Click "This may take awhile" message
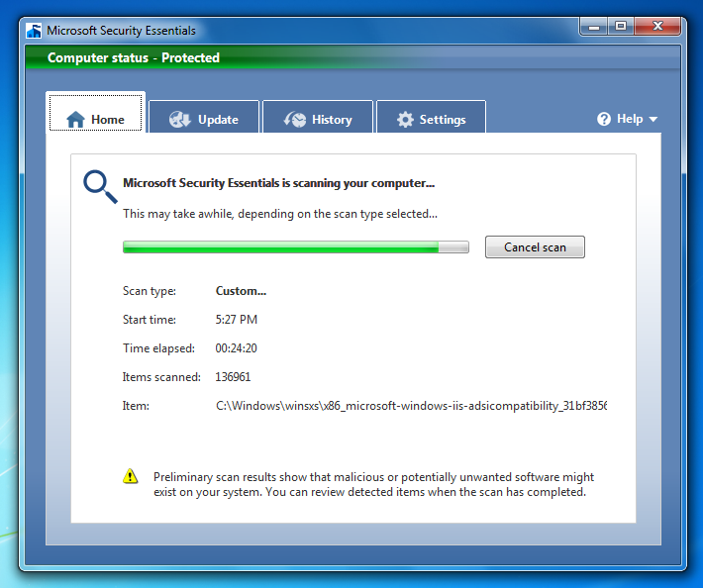Viewport: 703px width, 588px height. pos(280,214)
